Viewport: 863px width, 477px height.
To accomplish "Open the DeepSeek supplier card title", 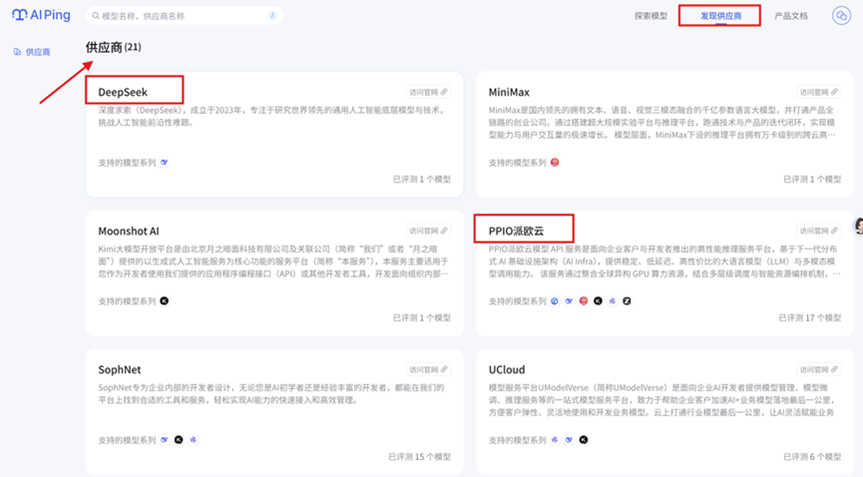I will (123, 92).
